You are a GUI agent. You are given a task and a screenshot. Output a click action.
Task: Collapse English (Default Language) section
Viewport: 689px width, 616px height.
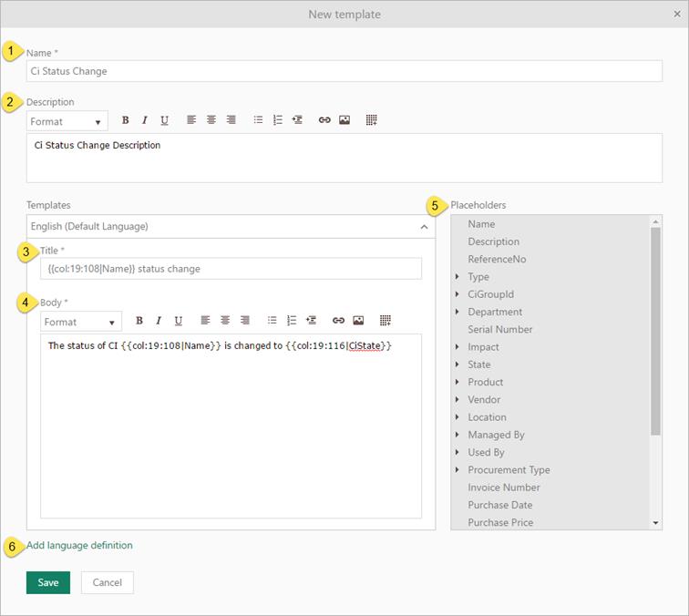point(424,227)
